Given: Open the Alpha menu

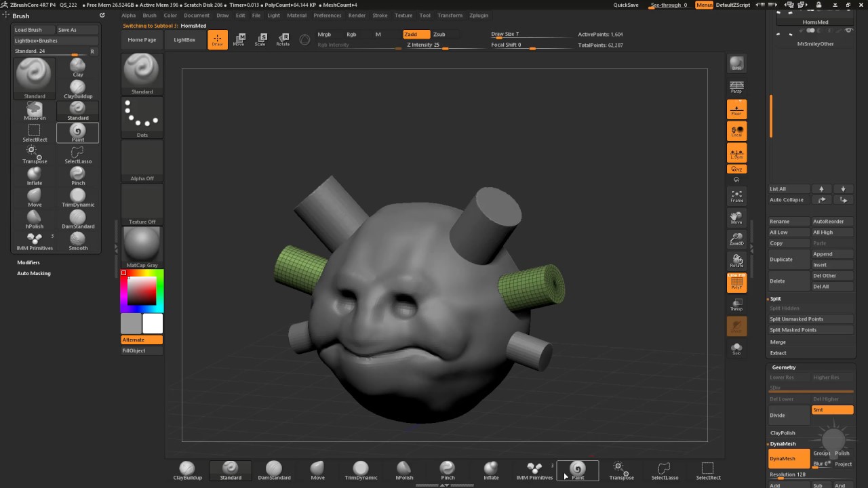Looking at the screenshot, I should (129, 15).
